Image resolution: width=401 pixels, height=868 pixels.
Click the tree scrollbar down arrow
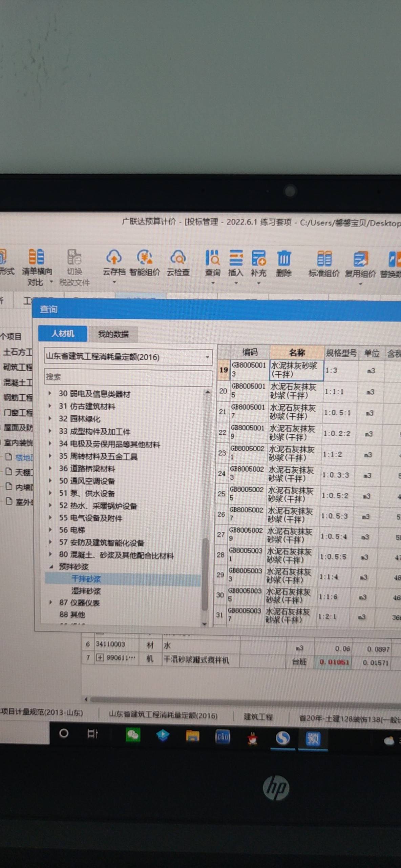pyautogui.click(x=205, y=624)
